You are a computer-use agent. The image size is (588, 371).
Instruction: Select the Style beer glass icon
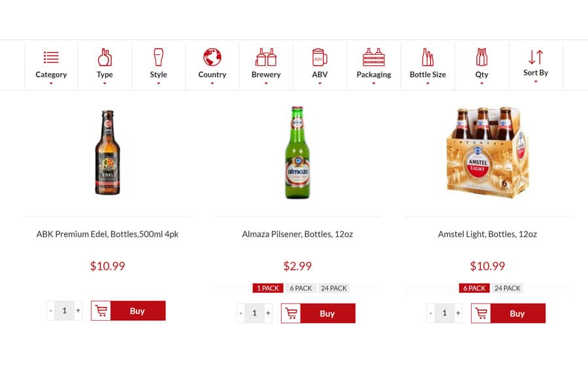158,57
